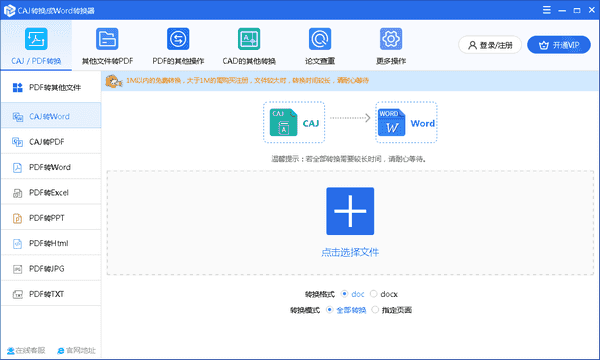Click the blue plus add-file icon
This screenshot has width=600, height=360.
coord(350,211)
